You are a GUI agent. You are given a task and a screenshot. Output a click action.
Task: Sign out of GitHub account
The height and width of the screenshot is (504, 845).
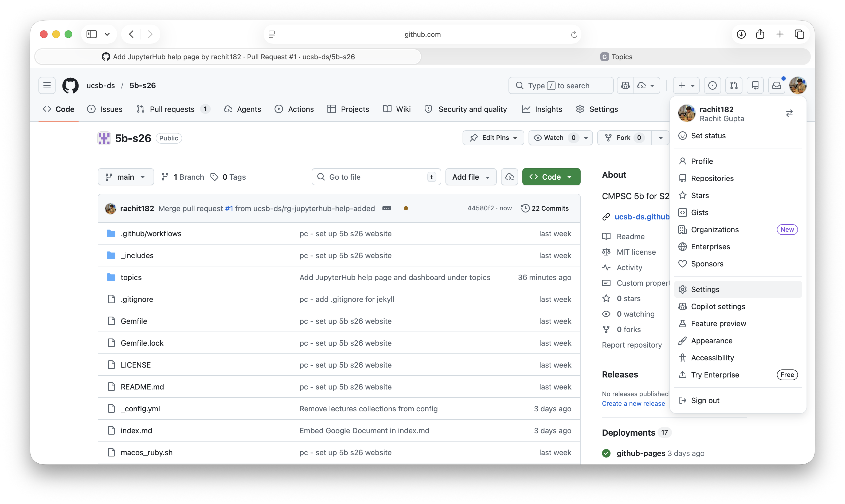tap(706, 400)
